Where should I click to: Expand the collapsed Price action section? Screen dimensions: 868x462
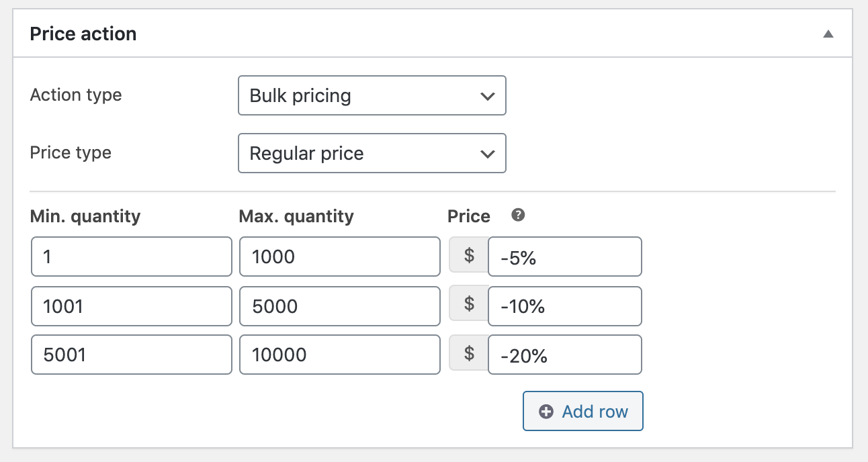[x=828, y=32]
